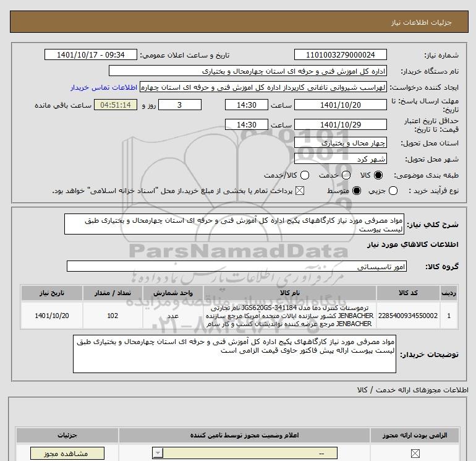Click the remaining time countdown 04:51:14
The width and height of the screenshot is (476, 461).
click(116, 105)
